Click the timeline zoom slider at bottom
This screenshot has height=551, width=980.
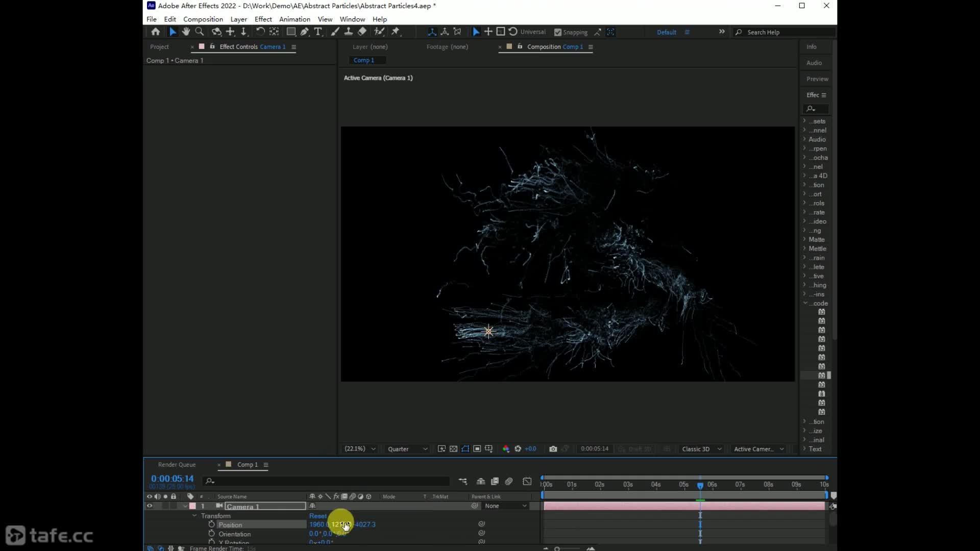pyautogui.click(x=568, y=549)
